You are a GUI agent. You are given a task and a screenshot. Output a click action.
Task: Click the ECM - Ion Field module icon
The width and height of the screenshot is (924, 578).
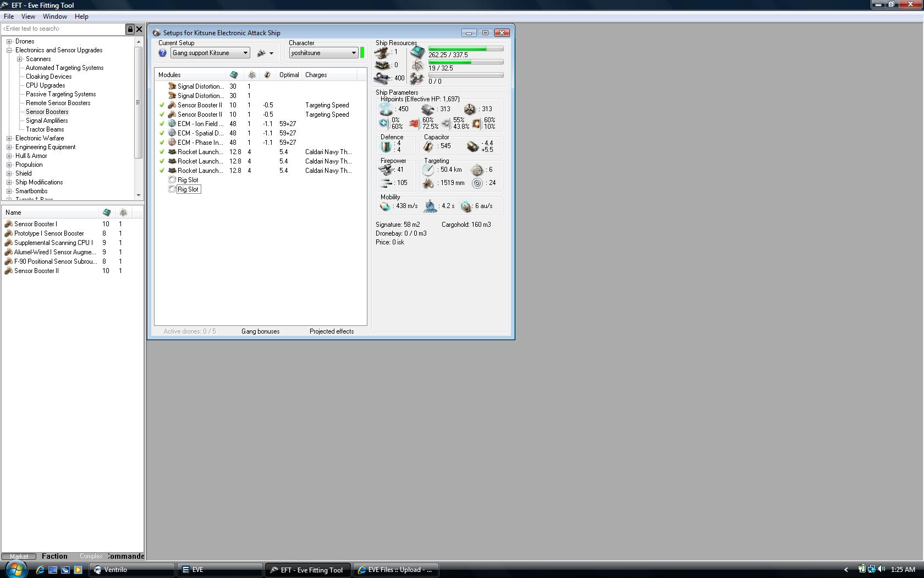coord(172,124)
